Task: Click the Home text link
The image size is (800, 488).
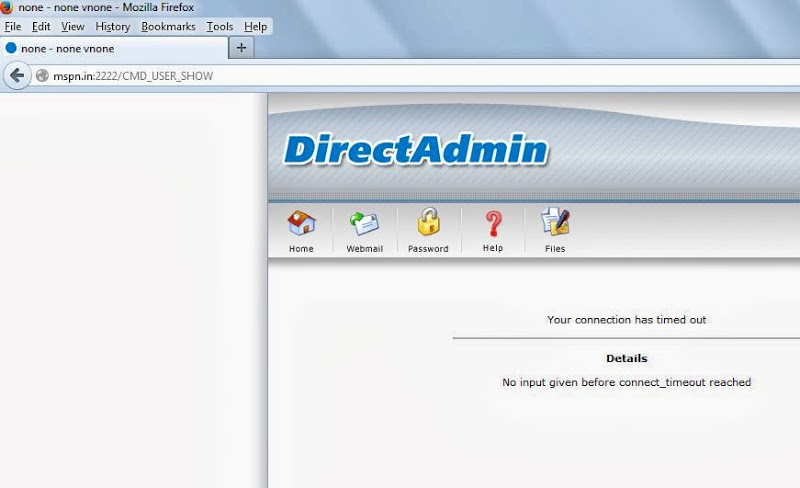Action: coord(301,249)
